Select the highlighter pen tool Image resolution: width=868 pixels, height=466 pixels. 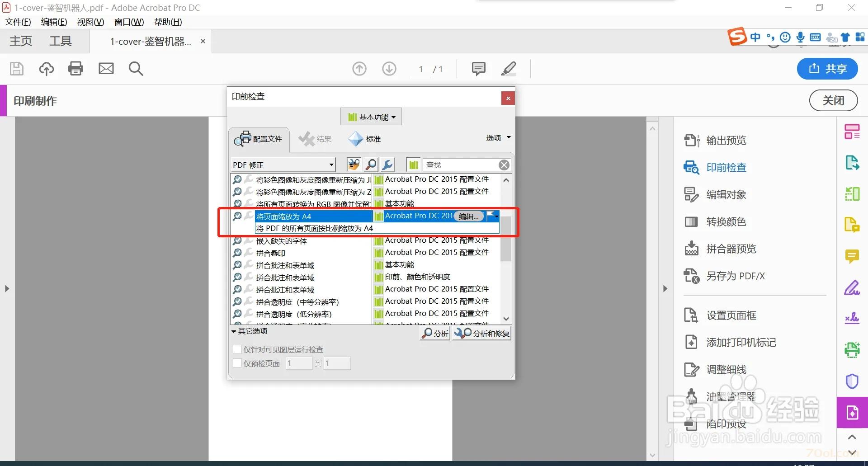click(509, 69)
